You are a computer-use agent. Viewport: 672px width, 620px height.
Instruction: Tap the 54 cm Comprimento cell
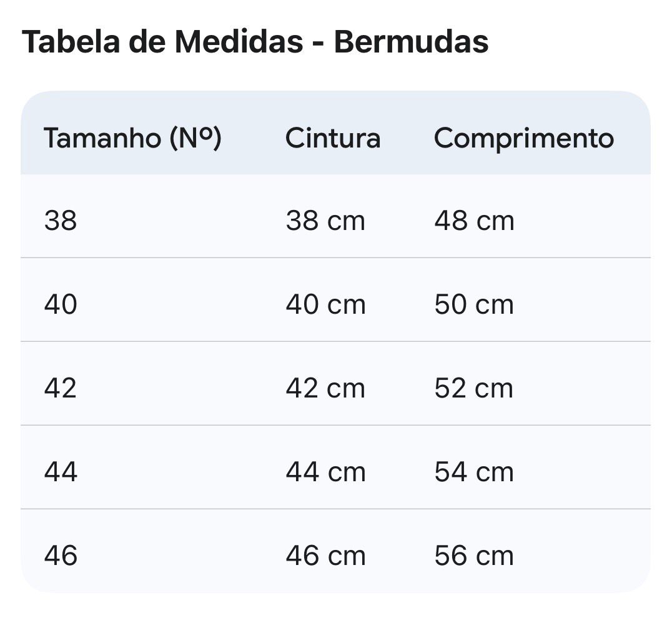[x=474, y=472]
